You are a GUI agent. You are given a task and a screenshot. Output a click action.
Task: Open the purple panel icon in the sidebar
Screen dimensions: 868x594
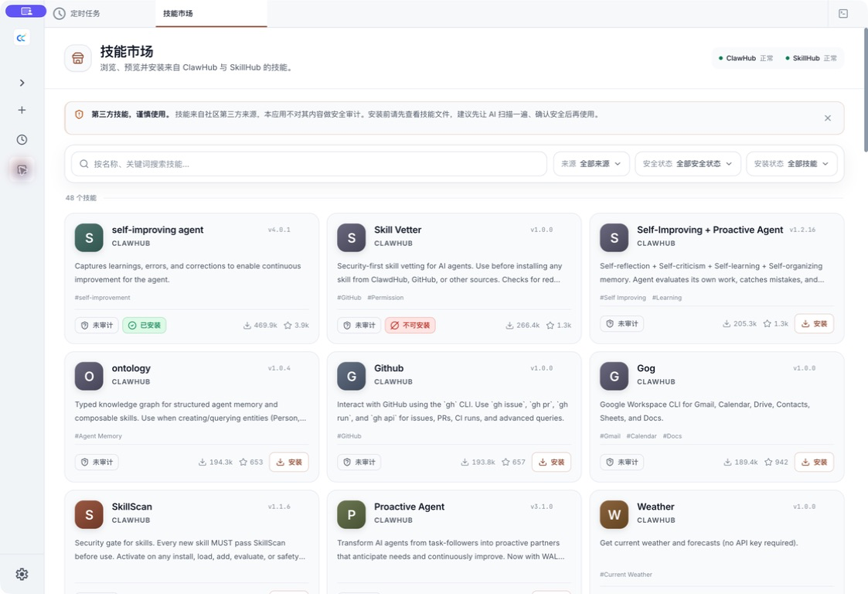pos(26,11)
